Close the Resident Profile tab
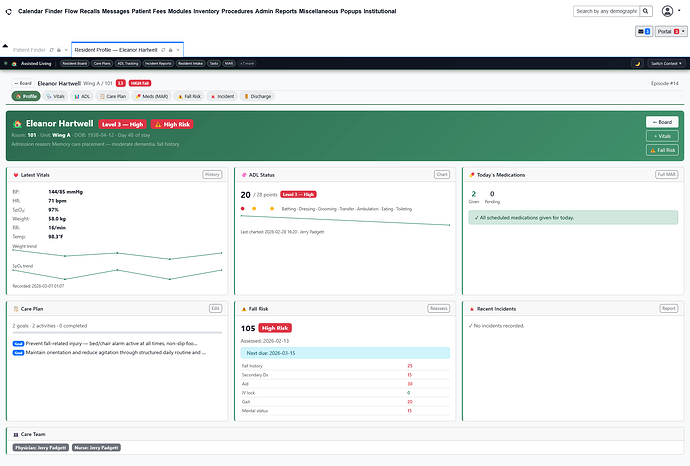This screenshot has height=466, width=690. [179, 49]
